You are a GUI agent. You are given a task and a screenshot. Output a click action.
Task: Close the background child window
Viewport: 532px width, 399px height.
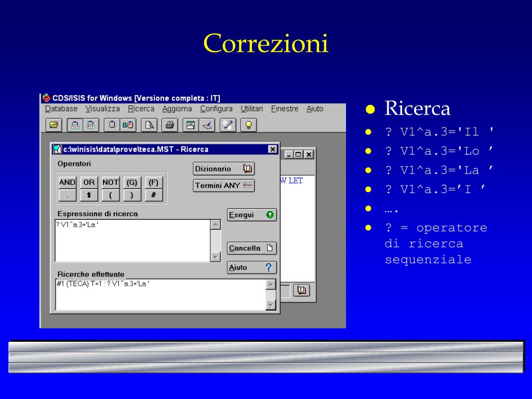click(309, 155)
